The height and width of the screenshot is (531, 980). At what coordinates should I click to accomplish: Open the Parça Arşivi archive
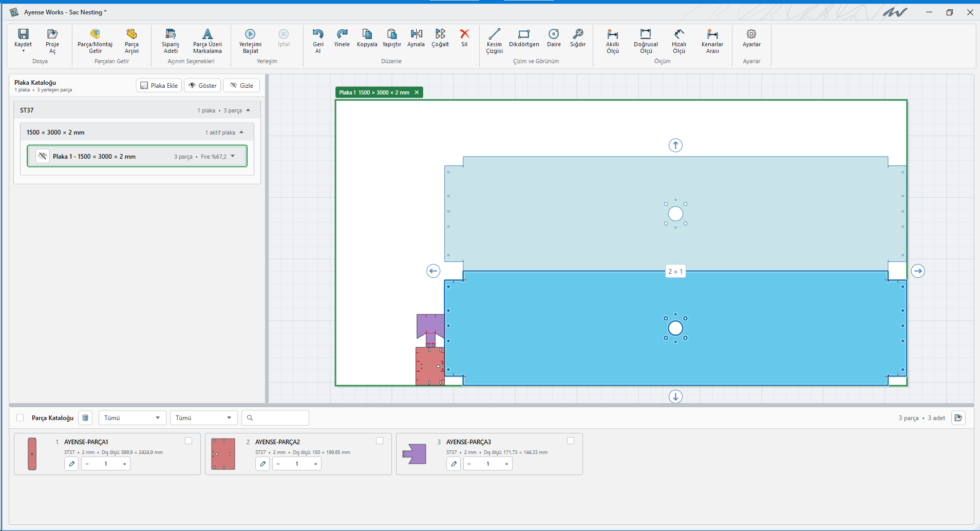pyautogui.click(x=131, y=41)
